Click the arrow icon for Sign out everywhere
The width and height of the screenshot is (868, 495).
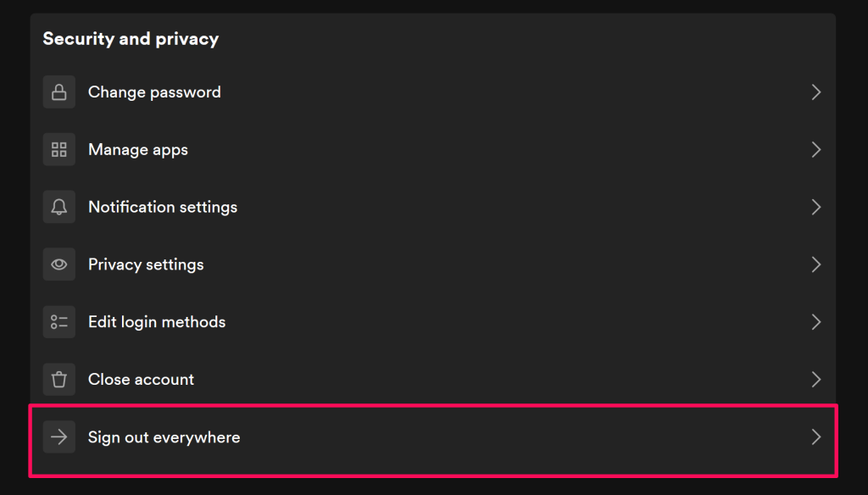tap(59, 437)
